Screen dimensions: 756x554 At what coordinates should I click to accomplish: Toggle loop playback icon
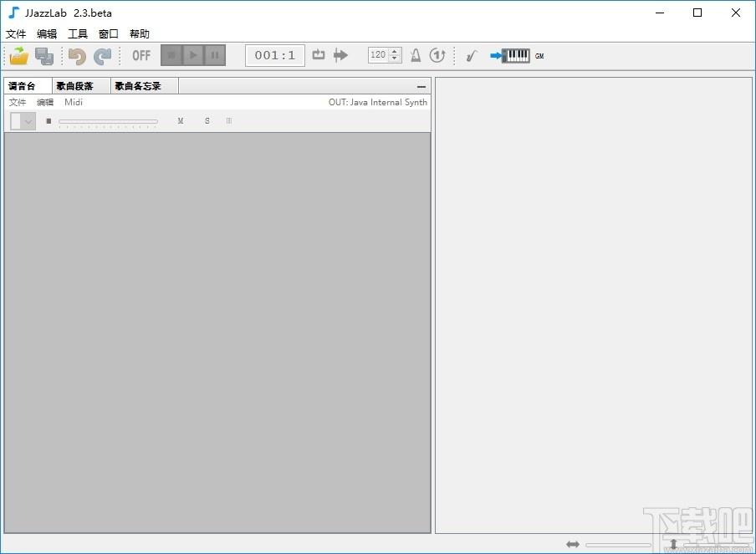(319, 55)
